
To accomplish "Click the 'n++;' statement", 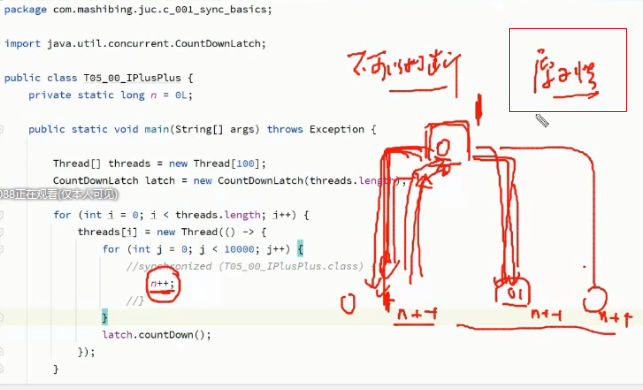I will tap(162, 283).
